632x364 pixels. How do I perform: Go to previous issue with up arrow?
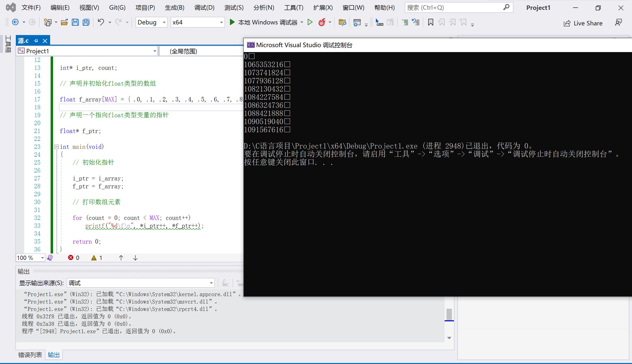pos(121,258)
